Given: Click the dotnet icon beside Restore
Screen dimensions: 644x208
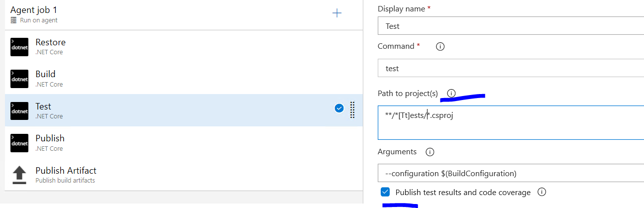Looking at the screenshot, I should (19, 47).
